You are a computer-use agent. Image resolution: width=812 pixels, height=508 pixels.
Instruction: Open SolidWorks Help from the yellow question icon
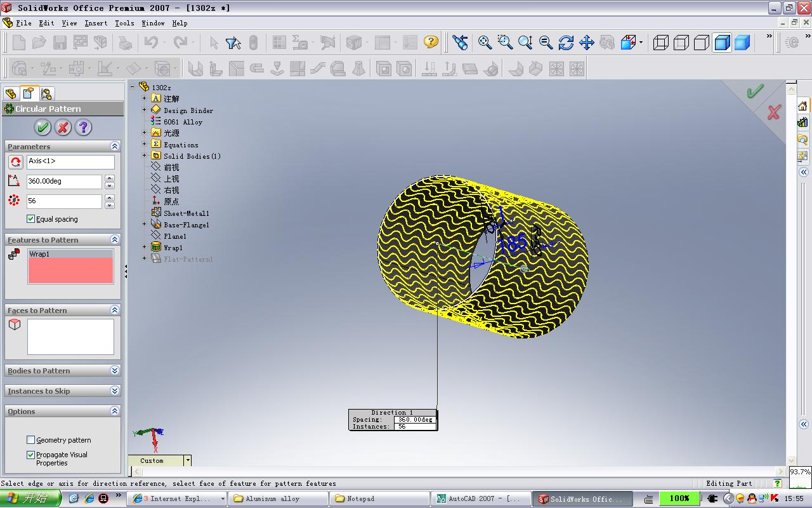431,43
